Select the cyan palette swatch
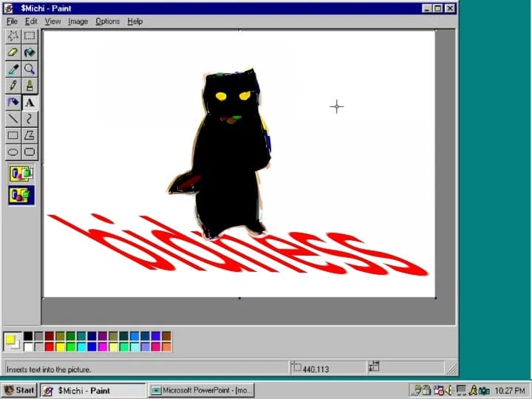The height and width of the screenshot is (399, 532). (81, 347)
